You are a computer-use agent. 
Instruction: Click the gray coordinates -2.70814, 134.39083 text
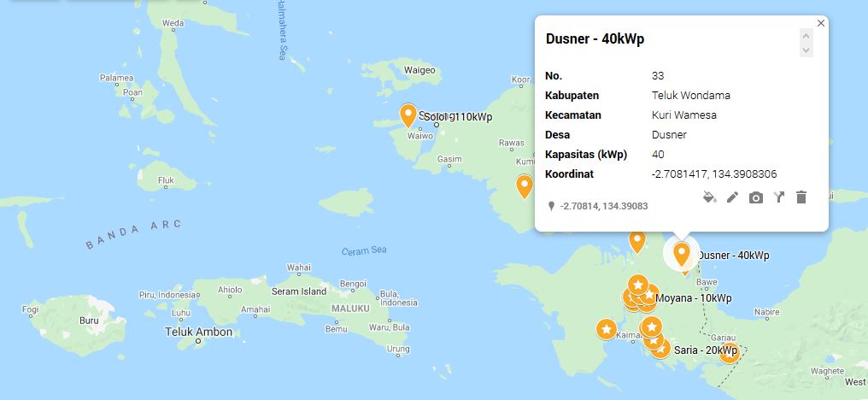point(604,206)
